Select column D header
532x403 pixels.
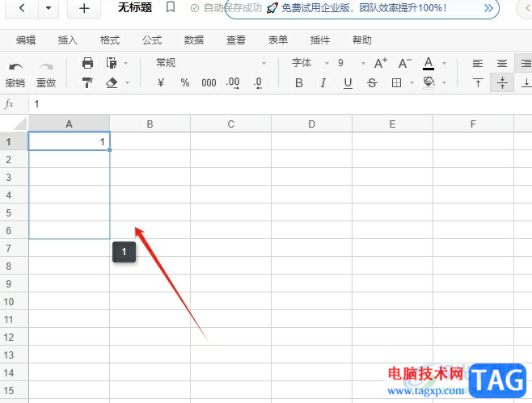click(x=311, y=124)
